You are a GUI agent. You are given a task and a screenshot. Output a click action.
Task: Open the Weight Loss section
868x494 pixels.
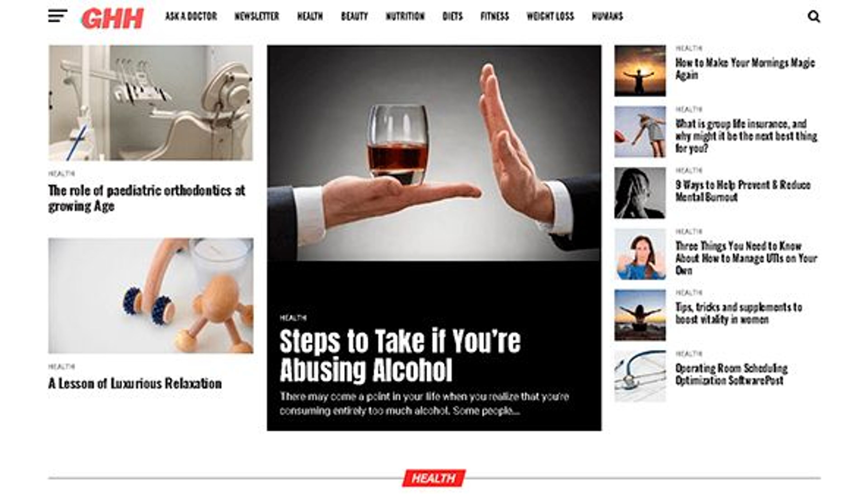[550, 16]
